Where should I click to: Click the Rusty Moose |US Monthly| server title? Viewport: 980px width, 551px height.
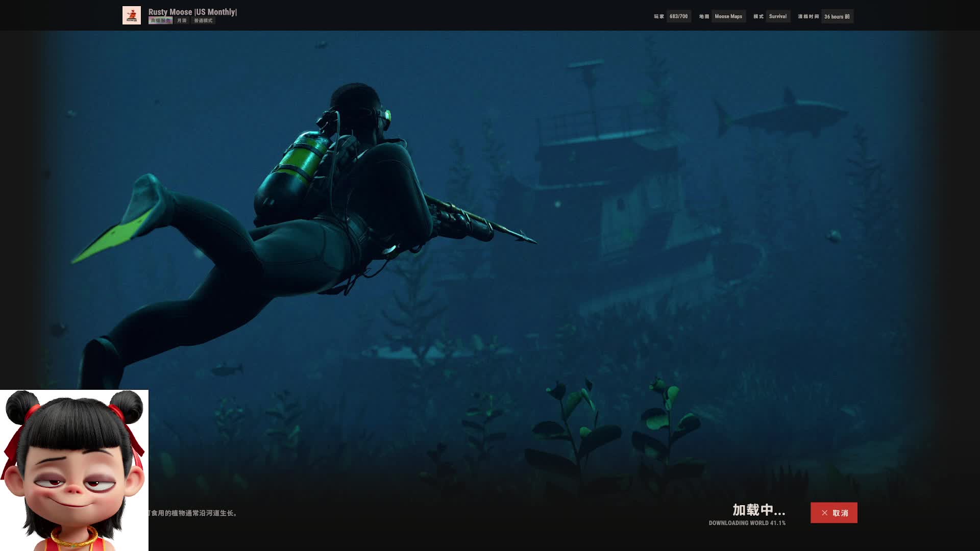(x=192, y=12)
